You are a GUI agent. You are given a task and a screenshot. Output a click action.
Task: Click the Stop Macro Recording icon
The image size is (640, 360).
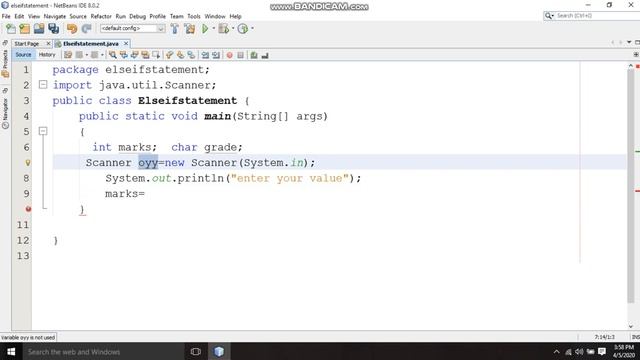(240, 55)
